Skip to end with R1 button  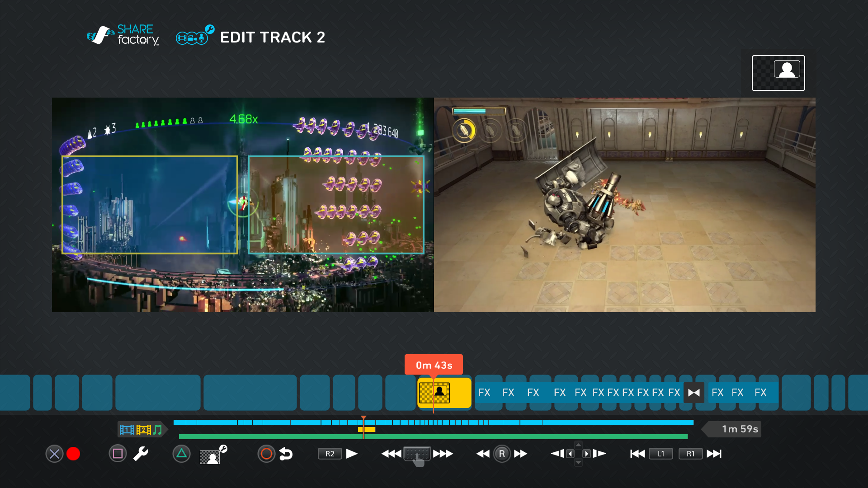click(691, 454)
